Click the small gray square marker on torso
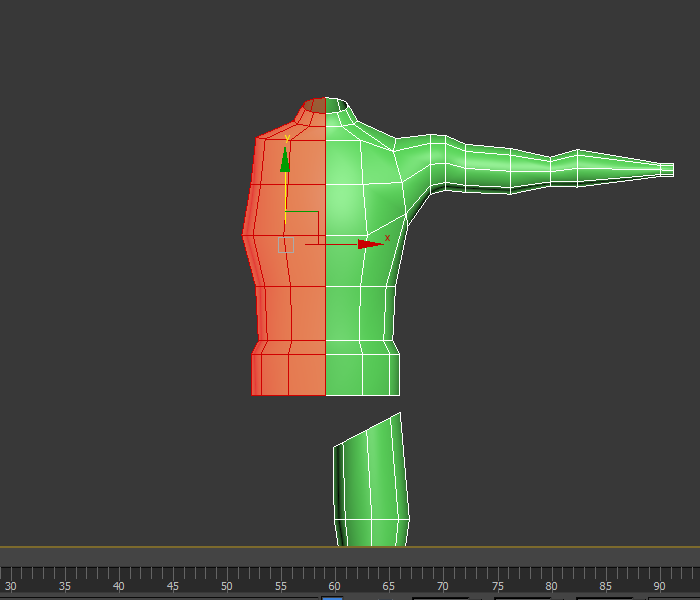This screenshot has height=600, width=700. coord(286,245)
